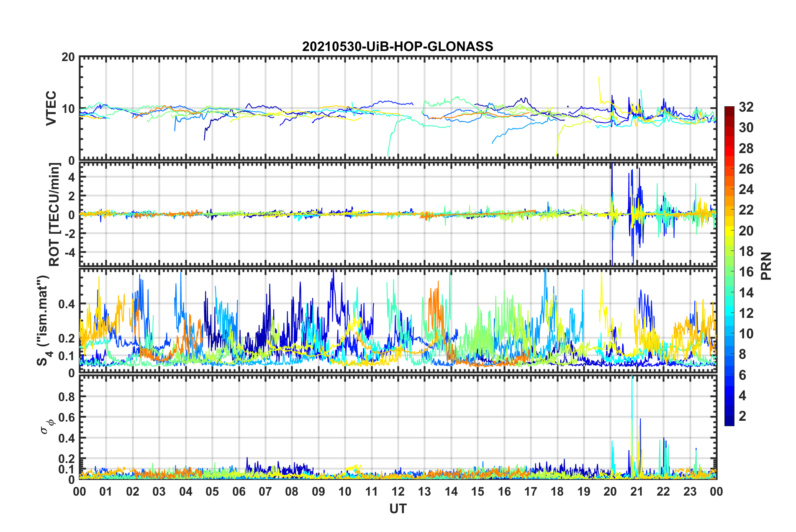
Task: Select the 26 tick on PRN colorbar
Action: (746, 169)
